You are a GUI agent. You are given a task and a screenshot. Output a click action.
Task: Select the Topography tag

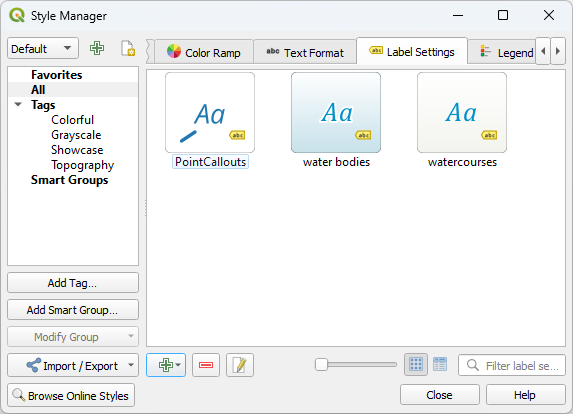pyautogui.click(x=83, y=165)
